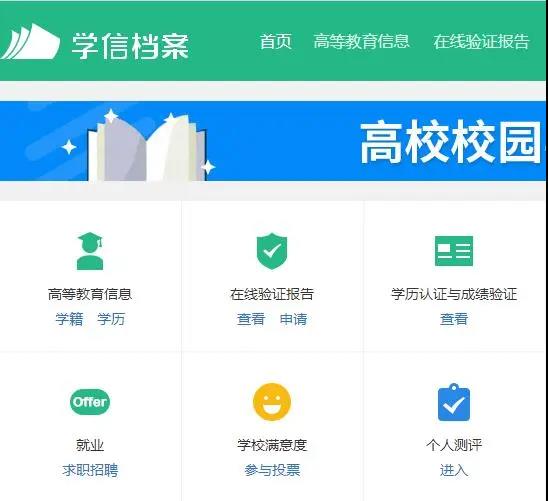
Task: Open the 学历 link
Action: click(x=111, y=319)
